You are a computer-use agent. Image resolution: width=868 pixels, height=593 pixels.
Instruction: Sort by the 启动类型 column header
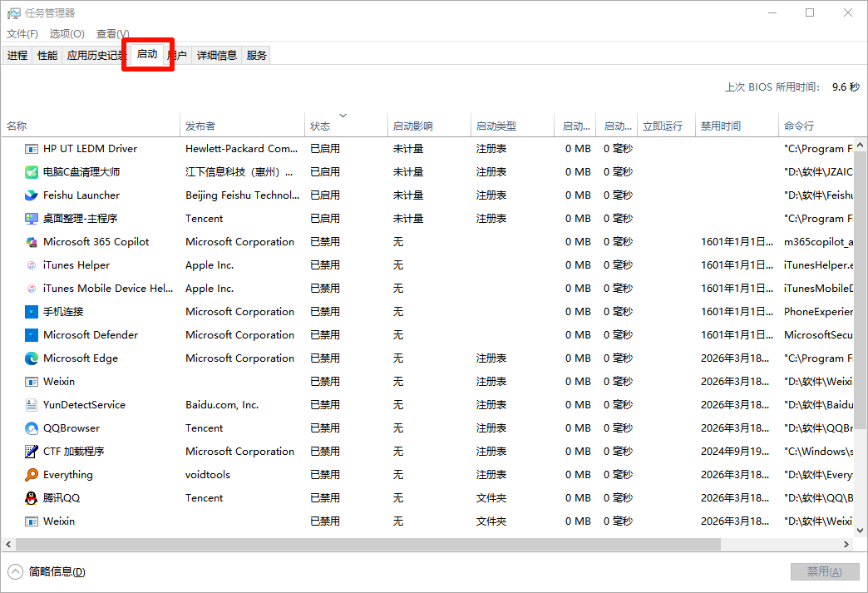coord(512,126)
